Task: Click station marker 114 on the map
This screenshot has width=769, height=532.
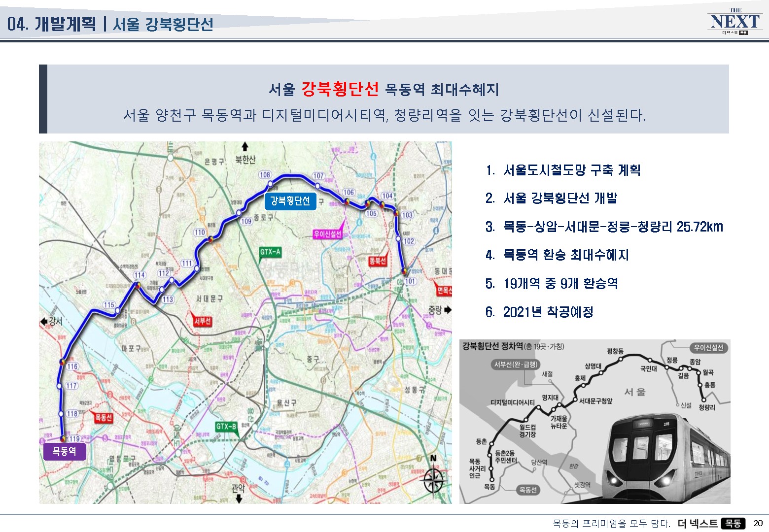Action: [x=140, y=275]
